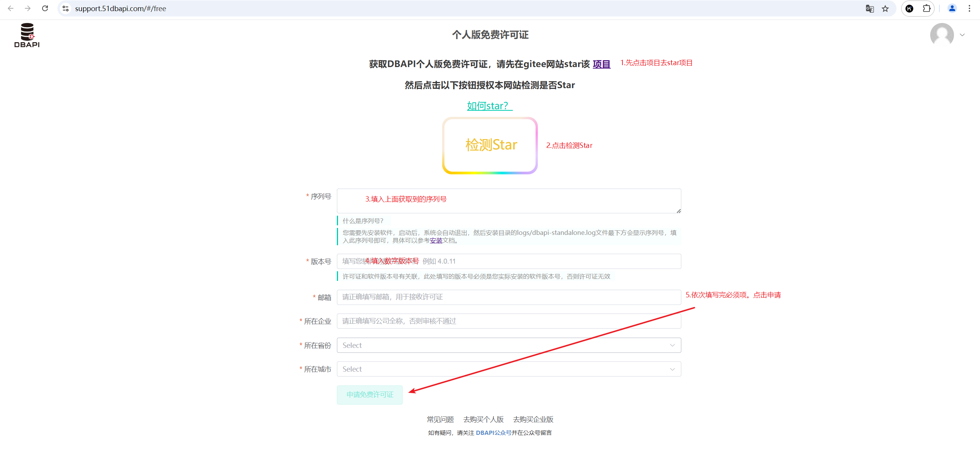980x464 pixels.
Task: Click the browser profile avatar icon
Action: click(952, 8)
